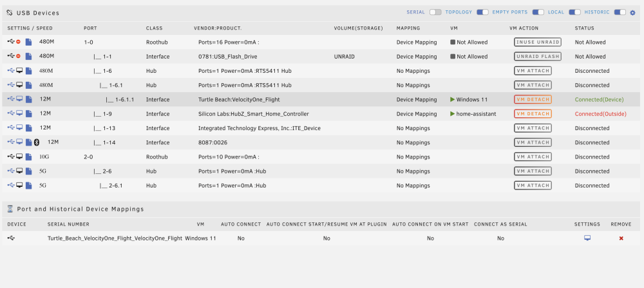This screenshot has height=288, width=644.
Task: Open the document icon in the 1-0 row
Action: pos(28,42)
